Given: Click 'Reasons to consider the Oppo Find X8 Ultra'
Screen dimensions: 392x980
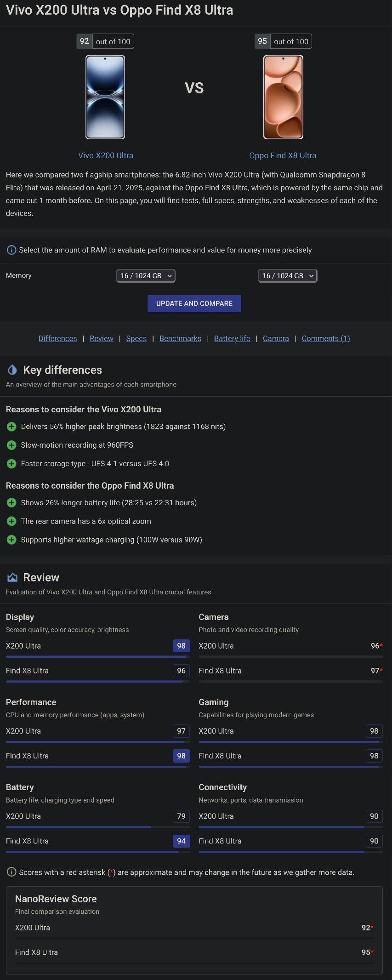Looking at the screenshot, I should point(90,486).
